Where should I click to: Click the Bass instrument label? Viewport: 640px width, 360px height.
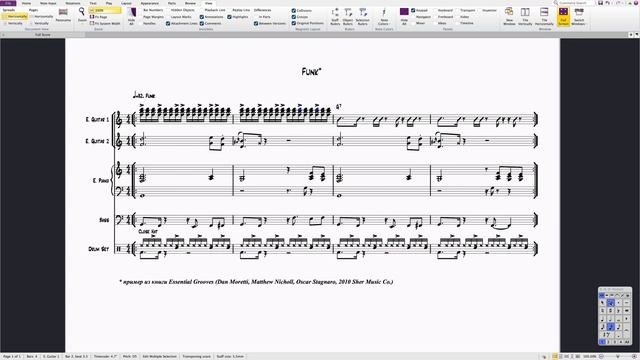pos(104,220)
